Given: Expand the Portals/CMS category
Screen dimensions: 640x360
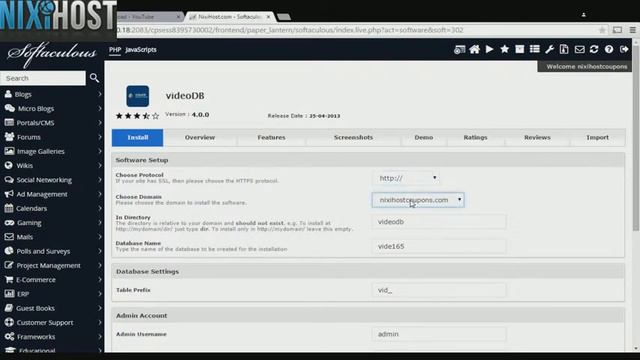Looking at the screenshot, I should point(52,123).
